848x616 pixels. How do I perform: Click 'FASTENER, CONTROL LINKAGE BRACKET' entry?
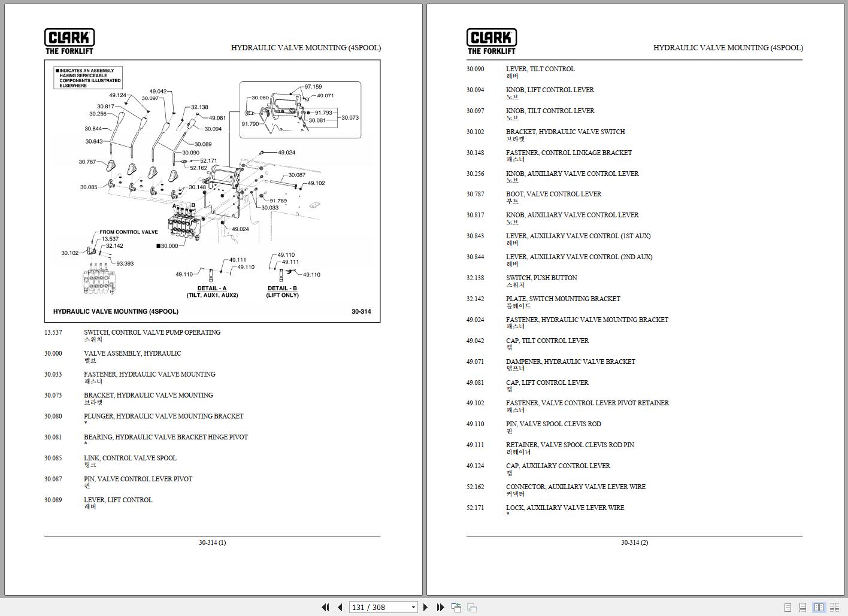tap(569, 153)
